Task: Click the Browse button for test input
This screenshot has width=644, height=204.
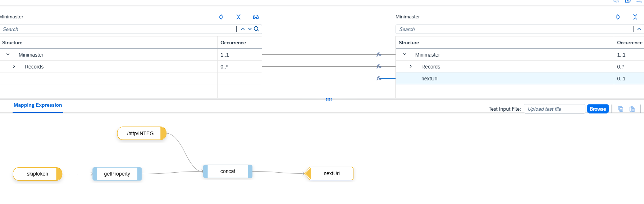Action: (598, 109)
